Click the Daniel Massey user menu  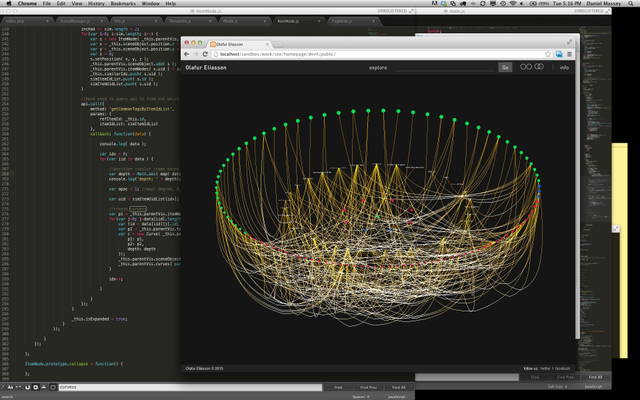click(603, 3)
